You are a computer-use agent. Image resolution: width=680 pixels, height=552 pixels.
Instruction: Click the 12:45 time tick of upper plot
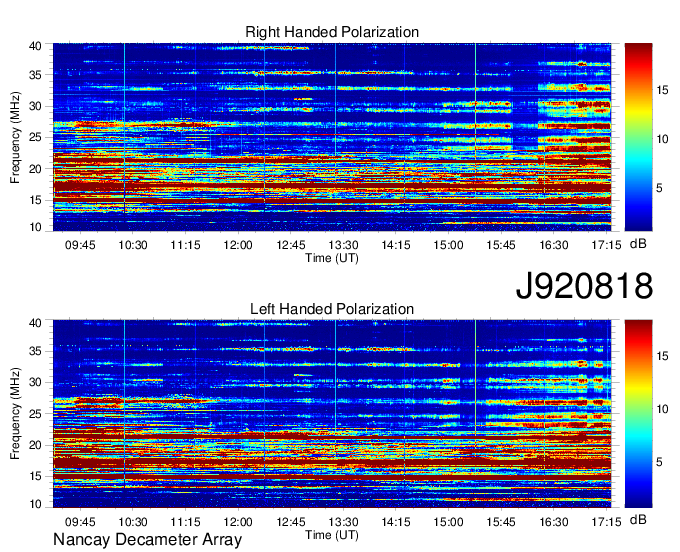coord(291,245)
